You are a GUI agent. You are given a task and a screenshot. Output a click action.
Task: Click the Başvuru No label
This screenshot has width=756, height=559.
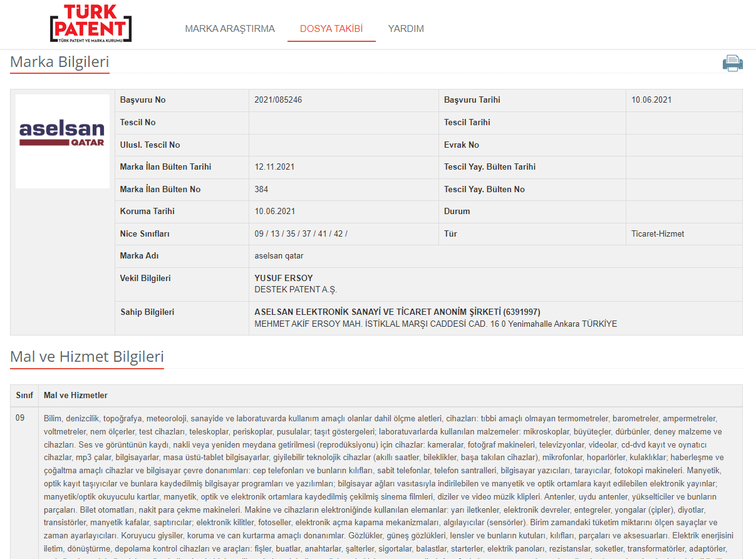143,100
